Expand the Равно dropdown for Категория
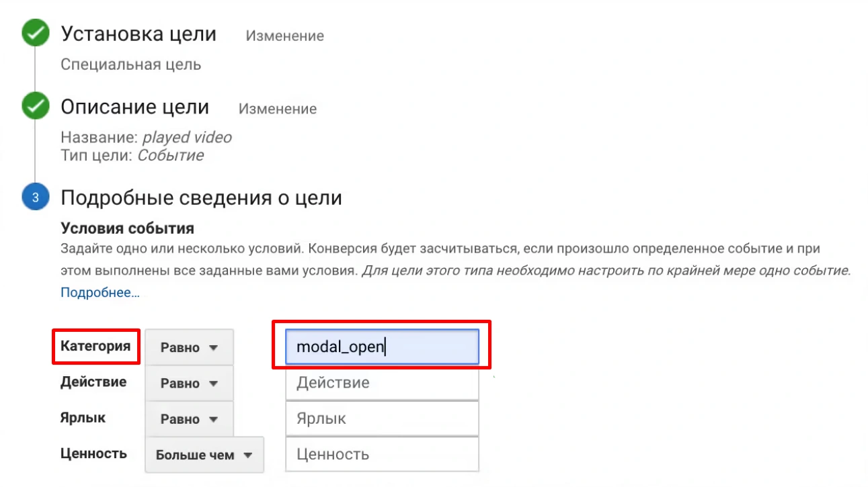Viewport: 868px width, 487px height. (189, 347)
